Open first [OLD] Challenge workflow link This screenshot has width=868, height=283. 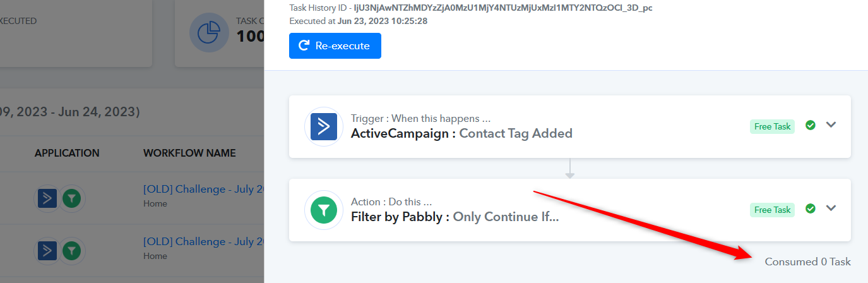(203, 190)
